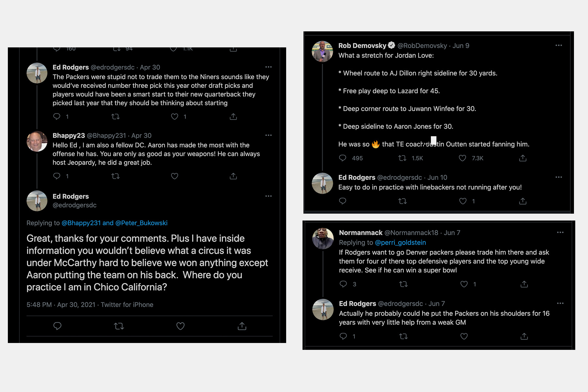Share Rob Demovsky's tweet

(523, 158)
